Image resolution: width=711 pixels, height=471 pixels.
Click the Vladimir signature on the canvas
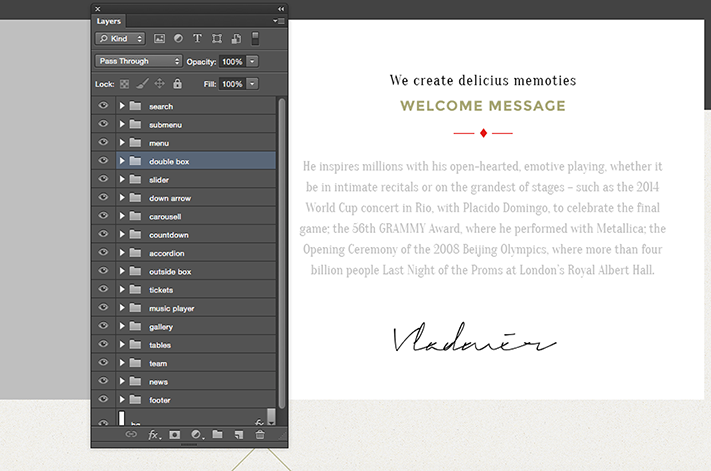(474, 338)
